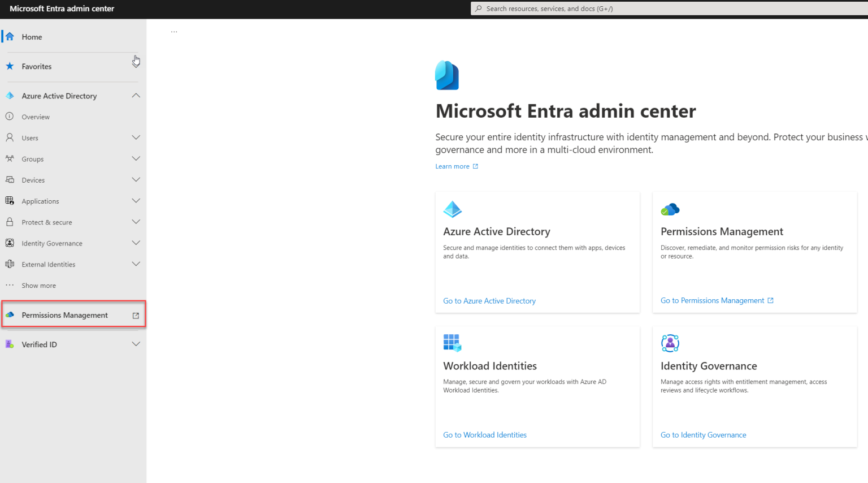The height and width of the screenshot is (483, 868).
Task: Click Show more in the sidebar
Action: [38, 285]
